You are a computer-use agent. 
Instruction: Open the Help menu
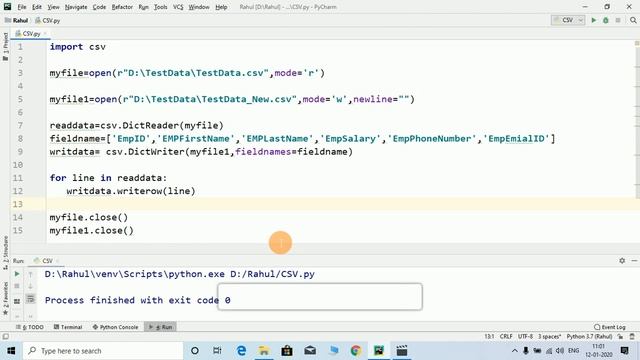pyautogui.click(x=221, y=7)
